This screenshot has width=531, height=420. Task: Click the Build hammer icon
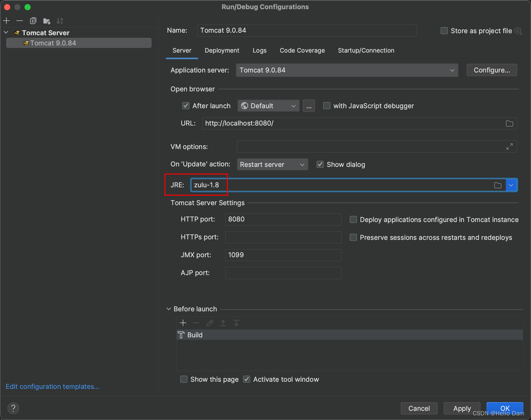(x=181, y=335)
